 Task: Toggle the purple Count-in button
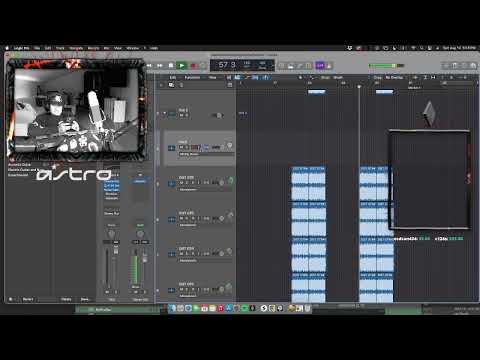point(320,65)
